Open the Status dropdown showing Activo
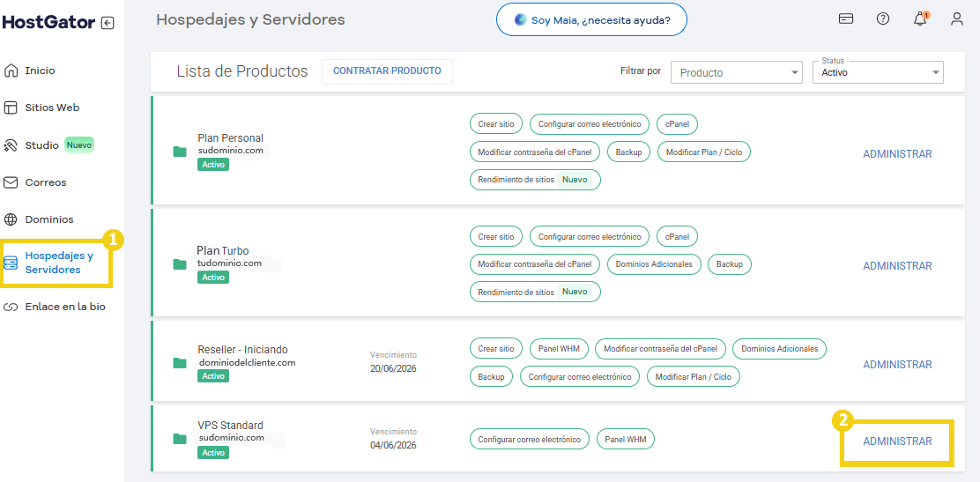980x482 pixels. coord(878,72)
